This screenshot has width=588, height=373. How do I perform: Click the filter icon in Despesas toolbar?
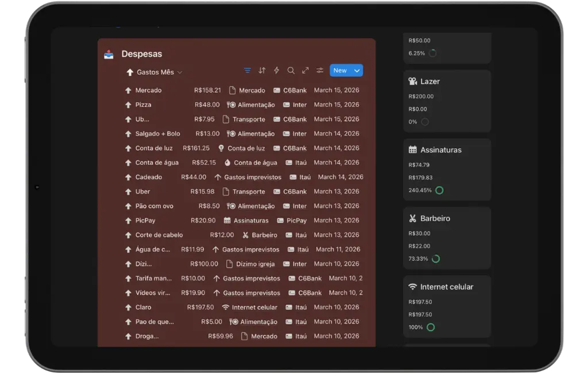pos(247,70)
